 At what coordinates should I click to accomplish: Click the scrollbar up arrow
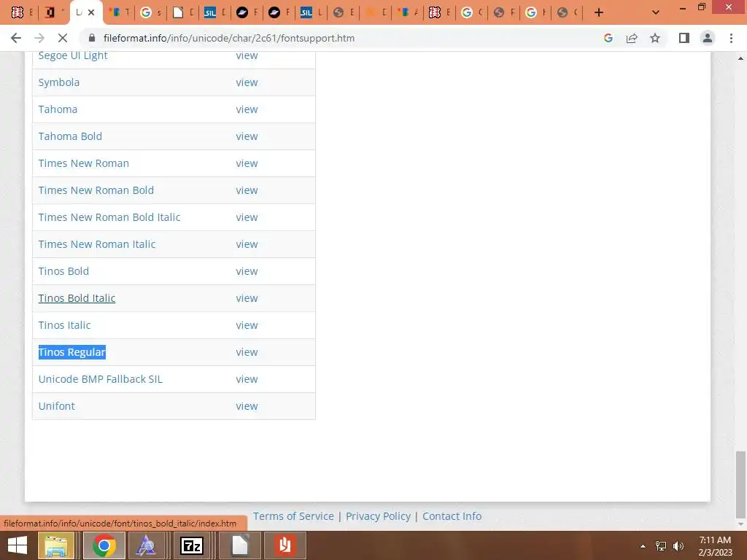pos(740,58)
